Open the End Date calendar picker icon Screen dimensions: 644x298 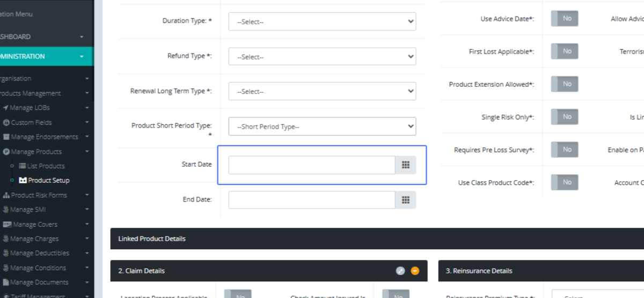pyautogui.click(x=406, y=200)
